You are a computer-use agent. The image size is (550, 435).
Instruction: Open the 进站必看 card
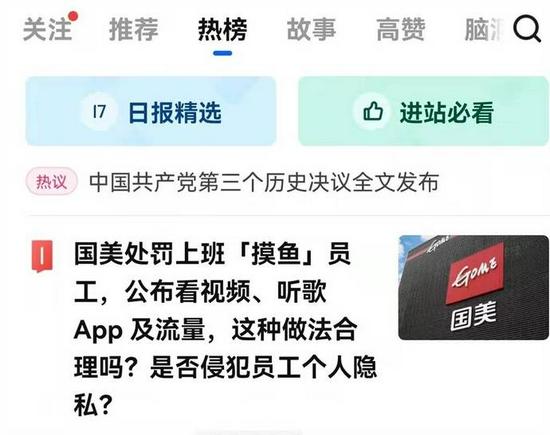[x=423, y=111]
